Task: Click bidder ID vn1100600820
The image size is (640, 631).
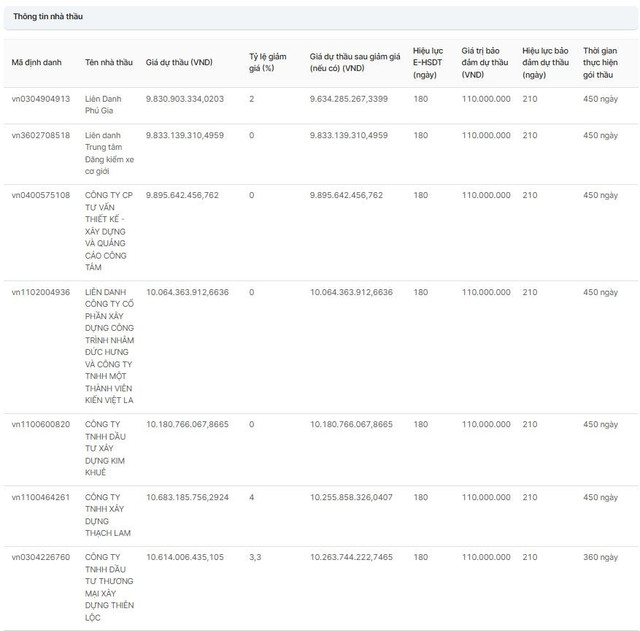Action: coord(41,424)
